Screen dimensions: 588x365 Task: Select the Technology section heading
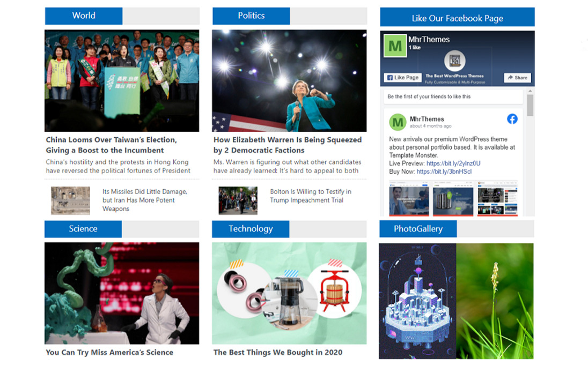coord(251,229)
